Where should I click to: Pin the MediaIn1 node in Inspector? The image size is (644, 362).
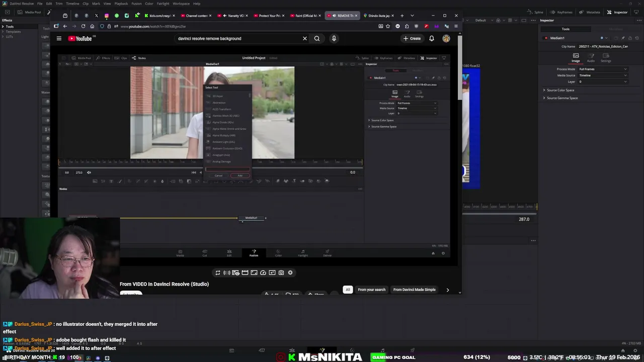point(623,38)
